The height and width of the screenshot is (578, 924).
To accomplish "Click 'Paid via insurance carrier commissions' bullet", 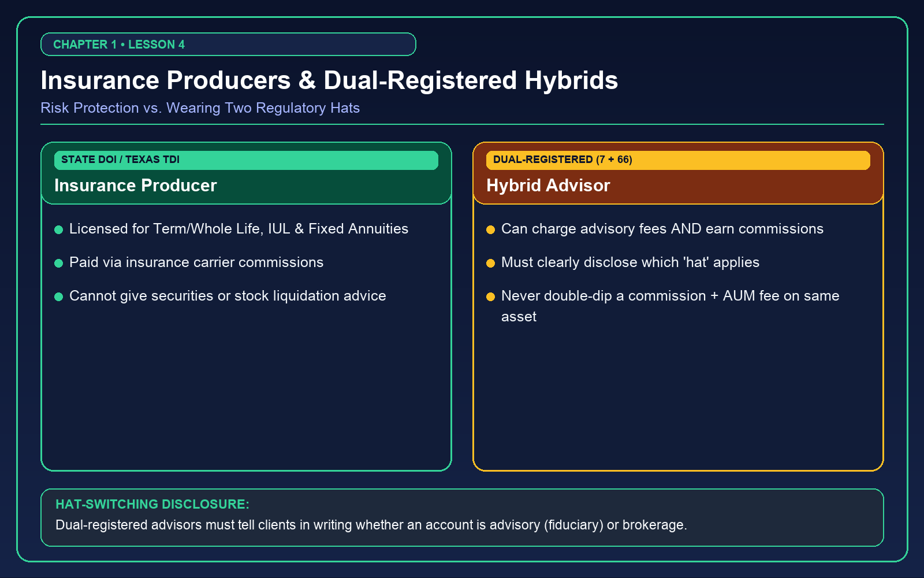I will click(196, 262).
